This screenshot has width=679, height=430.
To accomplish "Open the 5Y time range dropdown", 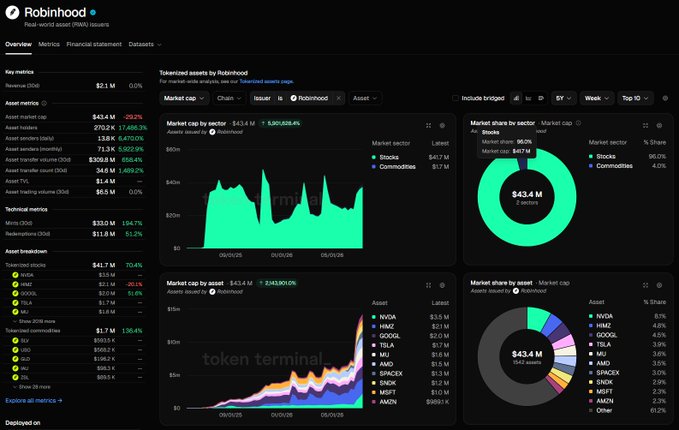I will point(564,98).
